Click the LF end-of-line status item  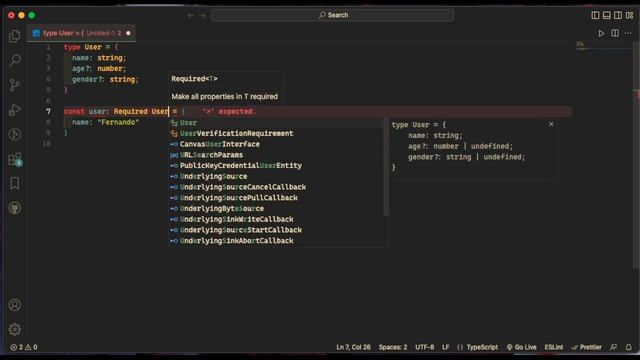pyautogui.click(x=445, y=347)
